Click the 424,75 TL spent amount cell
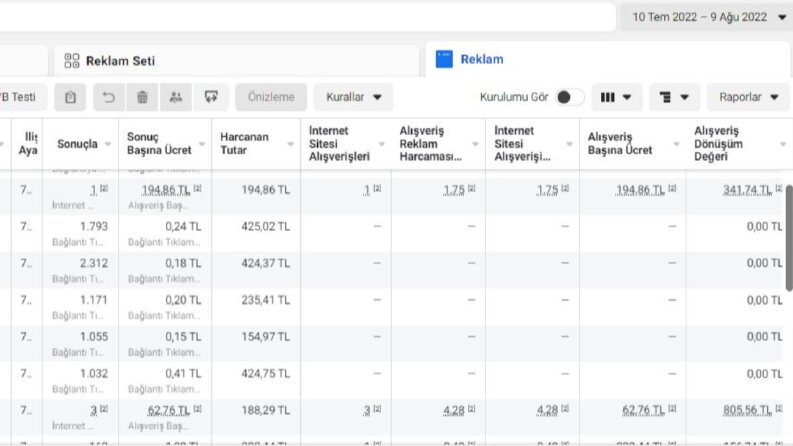The width and height of the screenshot is (793, 446). pyautogui.click(x=266, y=374)
